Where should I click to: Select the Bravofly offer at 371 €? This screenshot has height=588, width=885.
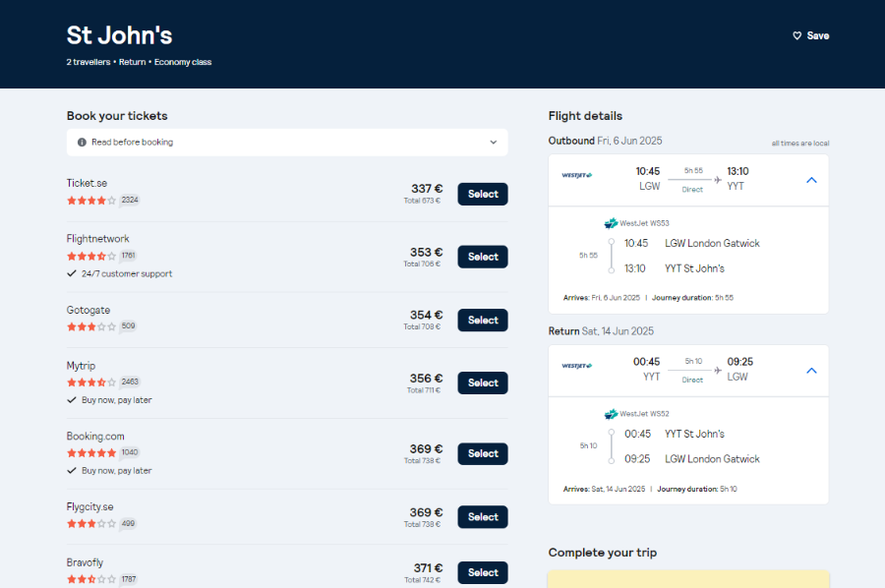483,573
